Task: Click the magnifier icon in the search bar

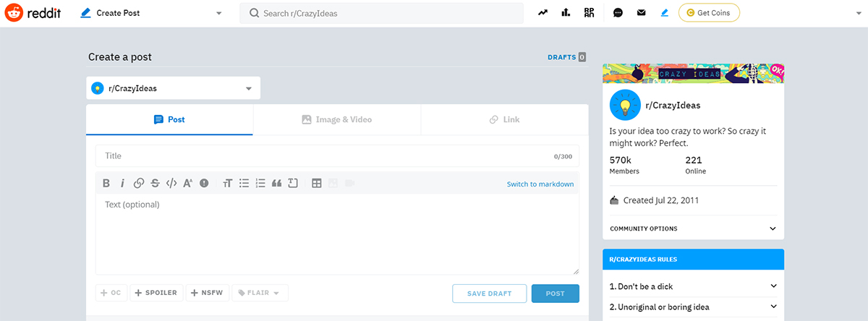Action: coord(254,13)
